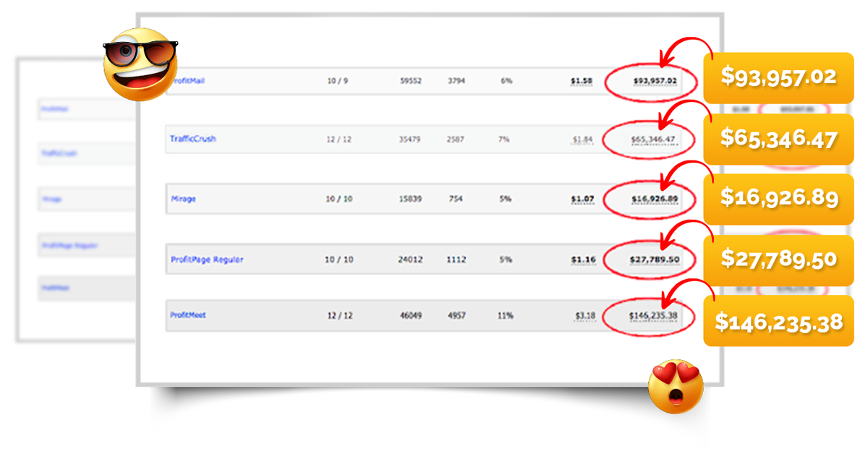Click the sunglasses smiley emoji
The width and height of the screenshot is (868, 451).
pos(140,64)
